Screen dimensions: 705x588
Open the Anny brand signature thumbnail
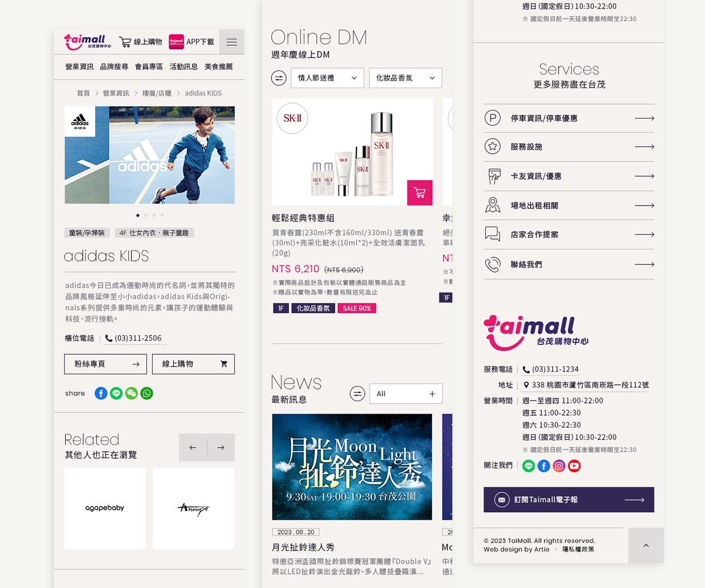(x=194, y=508)
